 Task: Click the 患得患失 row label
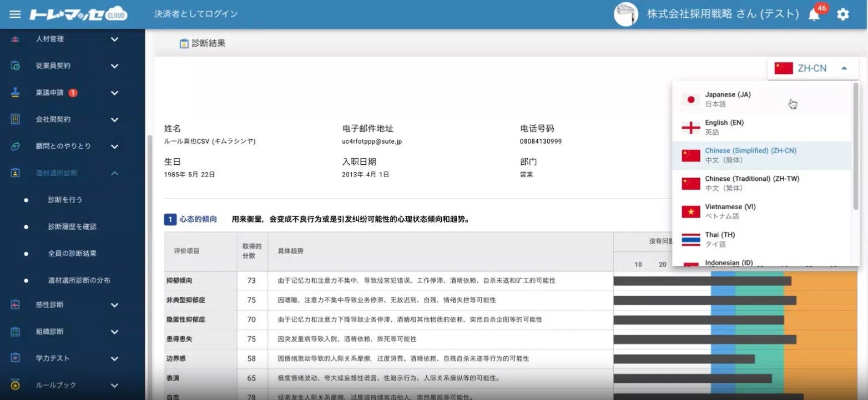click(178, 339)
